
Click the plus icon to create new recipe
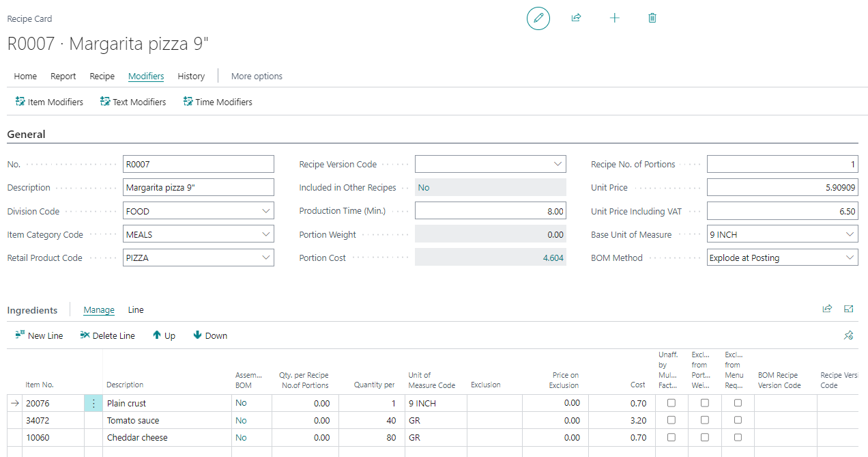point(614,18)
